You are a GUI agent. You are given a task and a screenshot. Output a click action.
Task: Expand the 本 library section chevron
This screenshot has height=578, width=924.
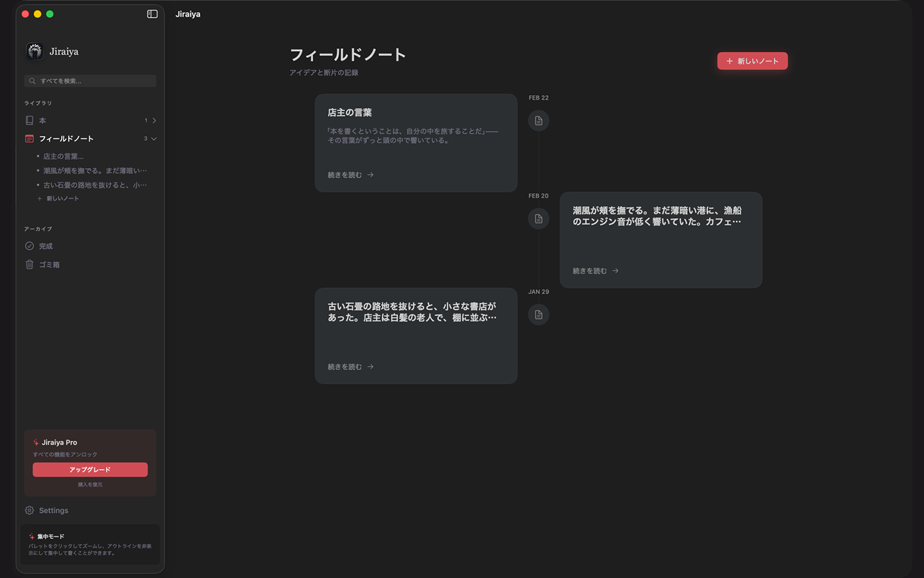[x=154, y=121]
